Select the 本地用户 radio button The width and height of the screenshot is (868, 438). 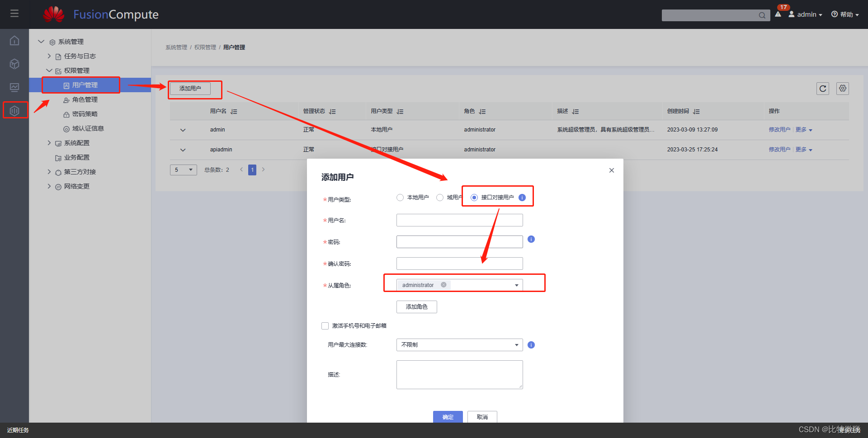(400, 197)
